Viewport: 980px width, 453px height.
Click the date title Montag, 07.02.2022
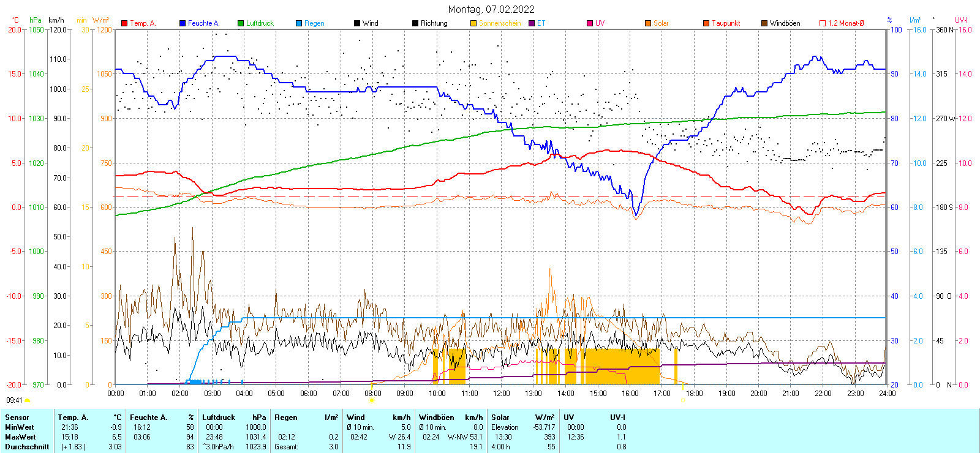[x=491, y=9]
